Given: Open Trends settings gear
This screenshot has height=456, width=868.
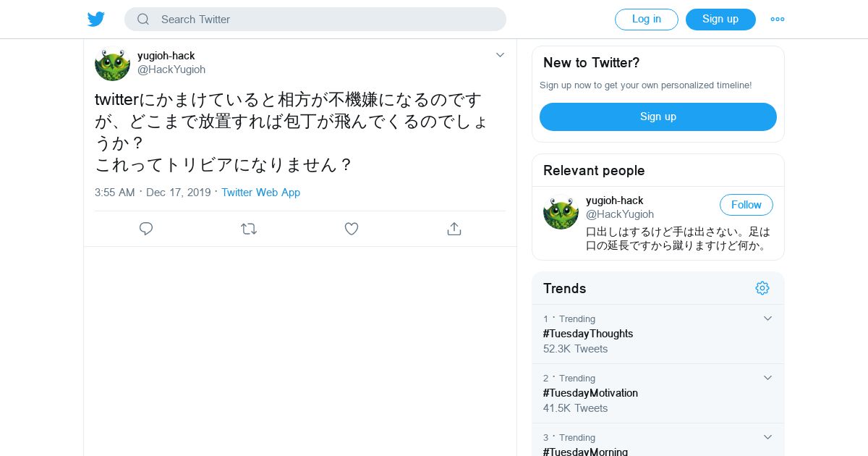Looking at the screenshot, I should 762,288.
